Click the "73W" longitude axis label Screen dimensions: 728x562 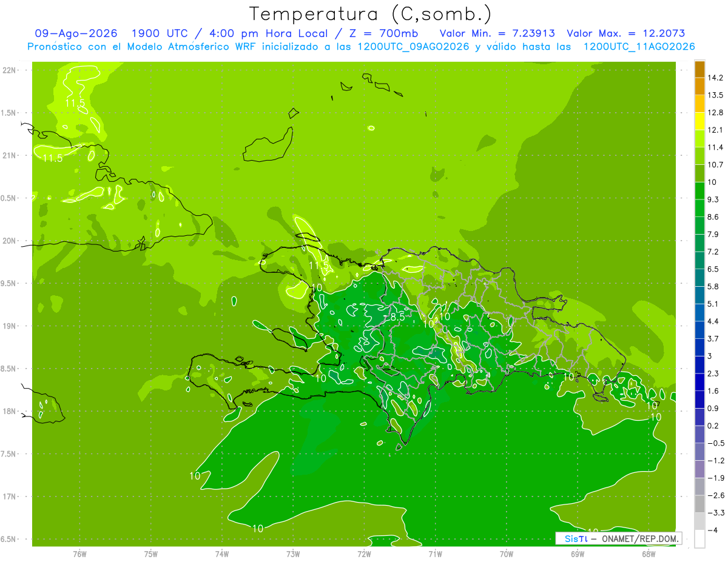(293, 554)
